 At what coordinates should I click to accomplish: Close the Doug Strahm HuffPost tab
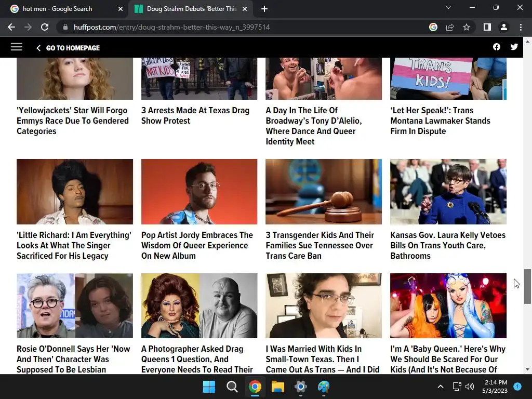245,9
